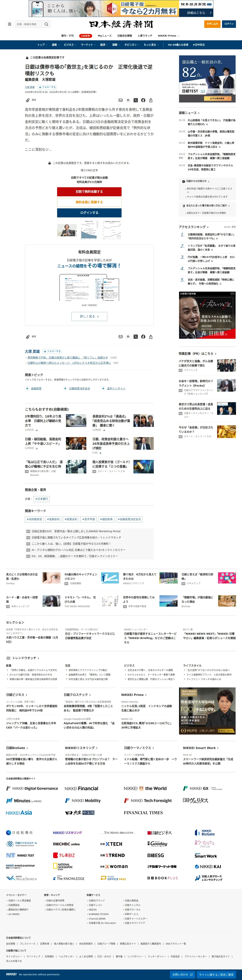Open the Ueda press conference photo thumbnail
The height and width of the screenshot is (980, 242).
pos(67,230)
